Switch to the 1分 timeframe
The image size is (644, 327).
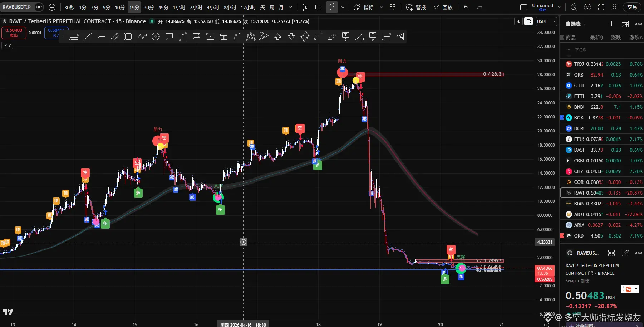click(83, 7)
